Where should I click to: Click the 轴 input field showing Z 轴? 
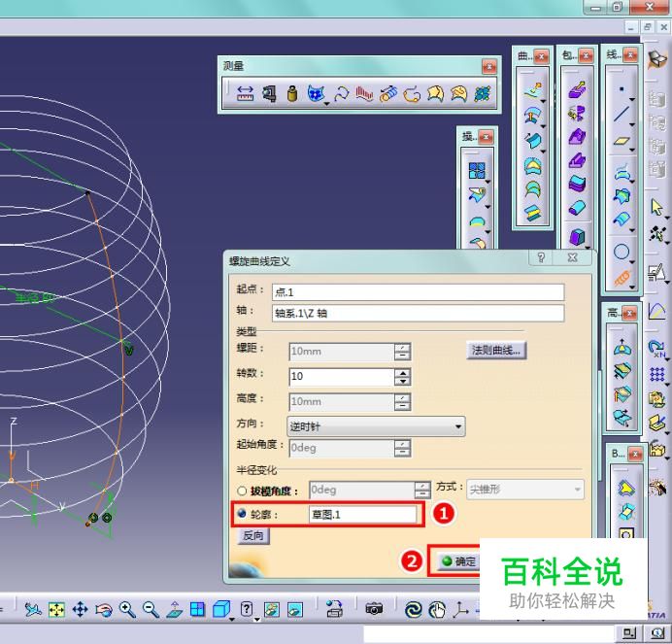[418, 313]
